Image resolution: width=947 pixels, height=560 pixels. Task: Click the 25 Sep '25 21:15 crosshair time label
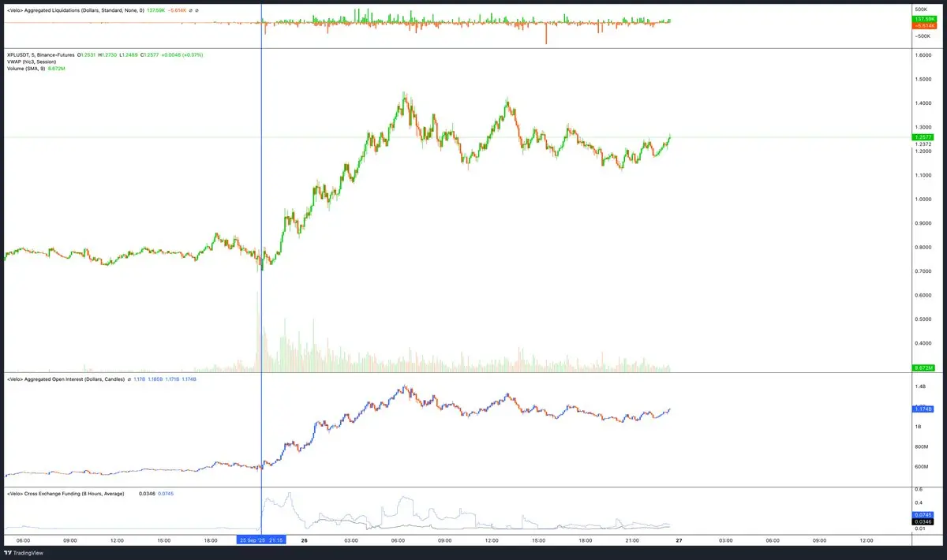click(x=261, y=540)
